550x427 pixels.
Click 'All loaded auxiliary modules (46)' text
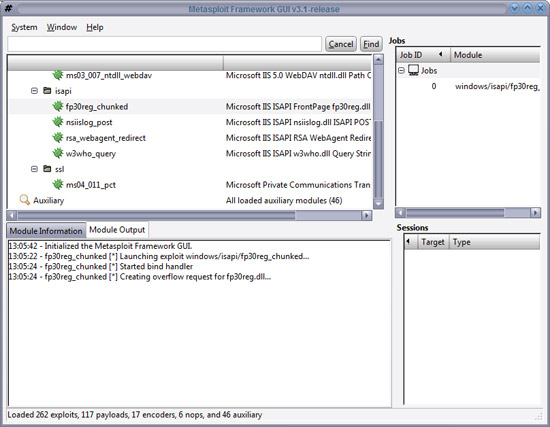click(x=284, y=200)
